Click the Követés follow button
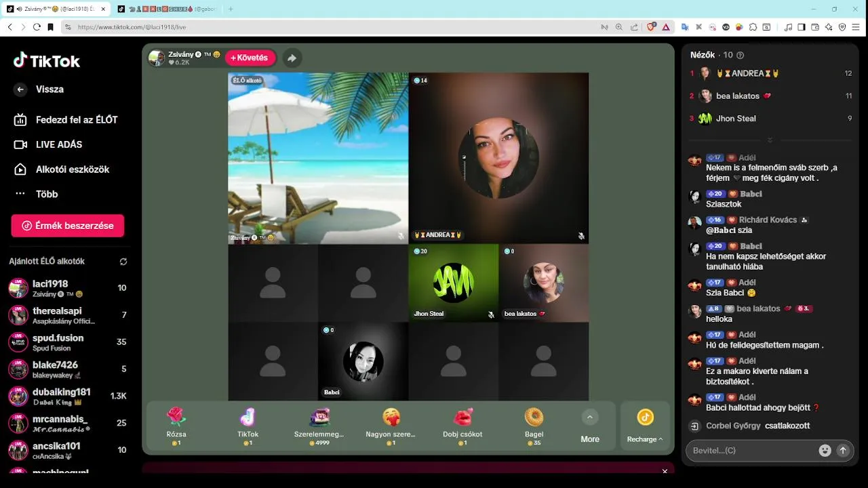Screen dimensions: 868x488 (x=250, y=58)
